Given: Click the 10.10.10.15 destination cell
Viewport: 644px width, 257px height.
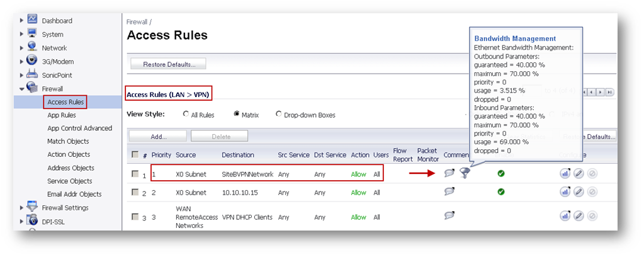Looking at the screenshot, I should coord(240,193).
